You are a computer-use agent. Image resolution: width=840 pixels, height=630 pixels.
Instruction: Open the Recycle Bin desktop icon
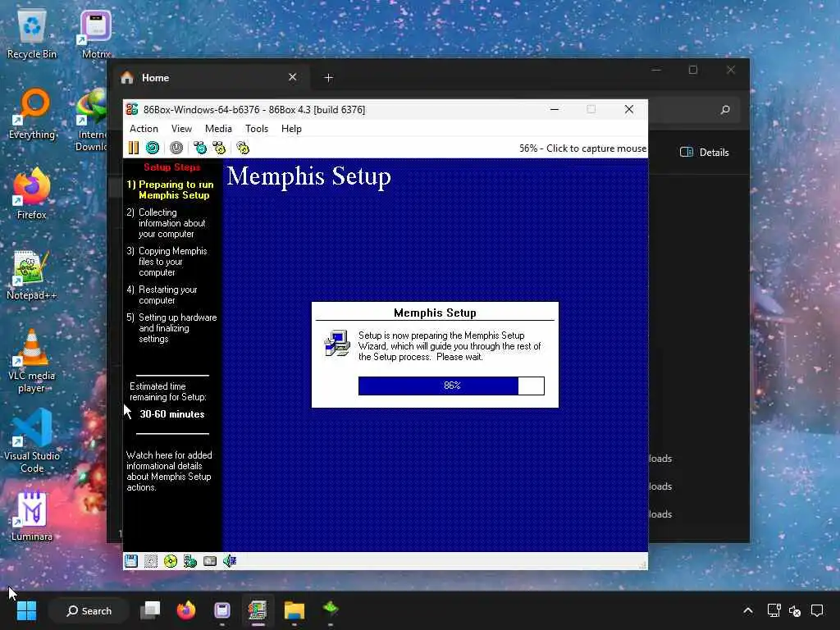32,34
